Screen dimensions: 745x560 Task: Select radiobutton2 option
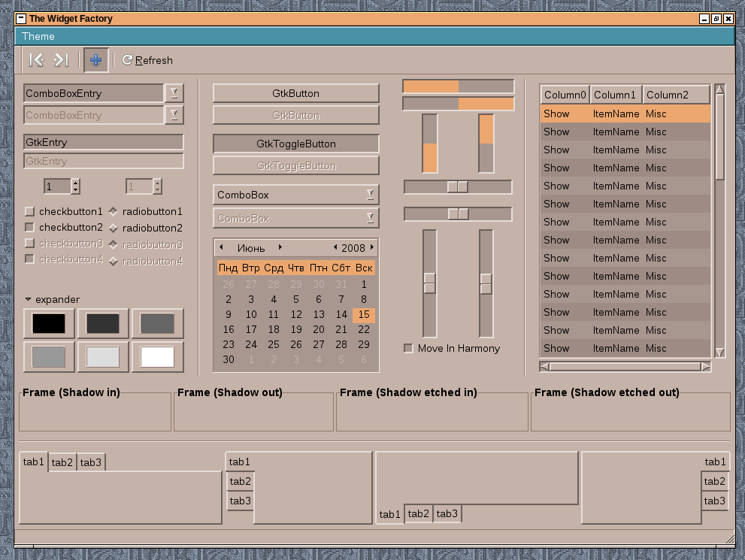pyautogui.click(x=114, y=228)
